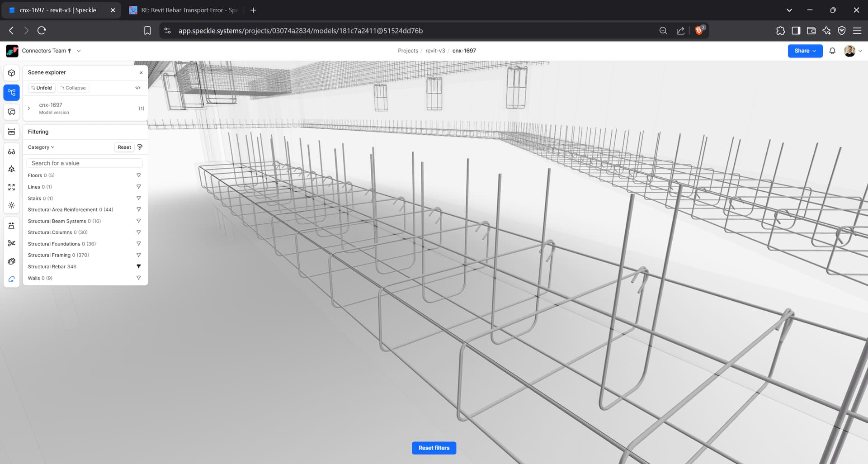
Task: Open browser extensions puzzle icon
Action: pos(781,31)
